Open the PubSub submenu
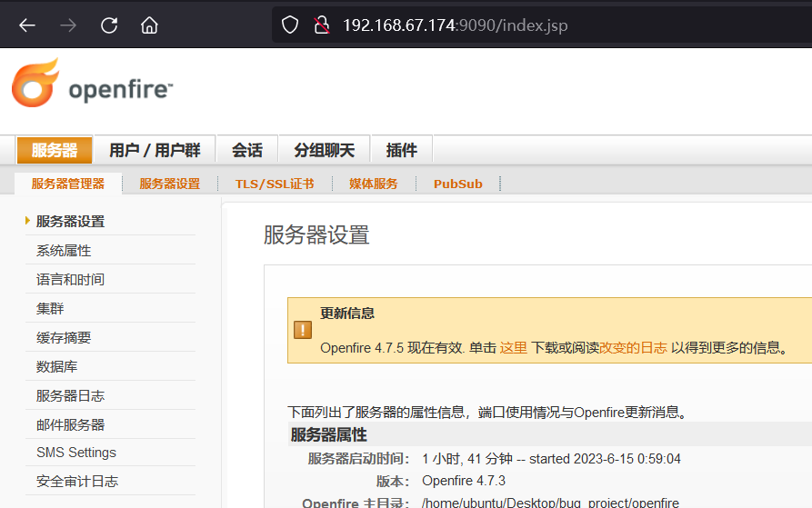812x508 pixels. (x=457, y=184)
